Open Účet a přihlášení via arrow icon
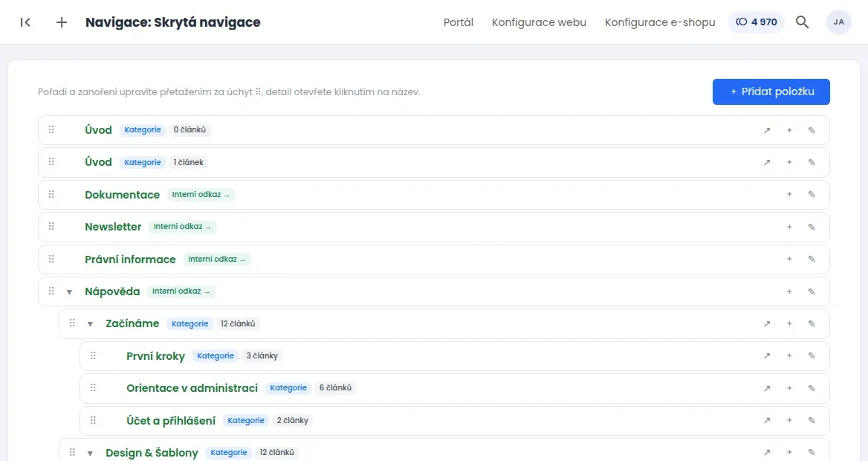The image size is (868, 461). [767, 421]
